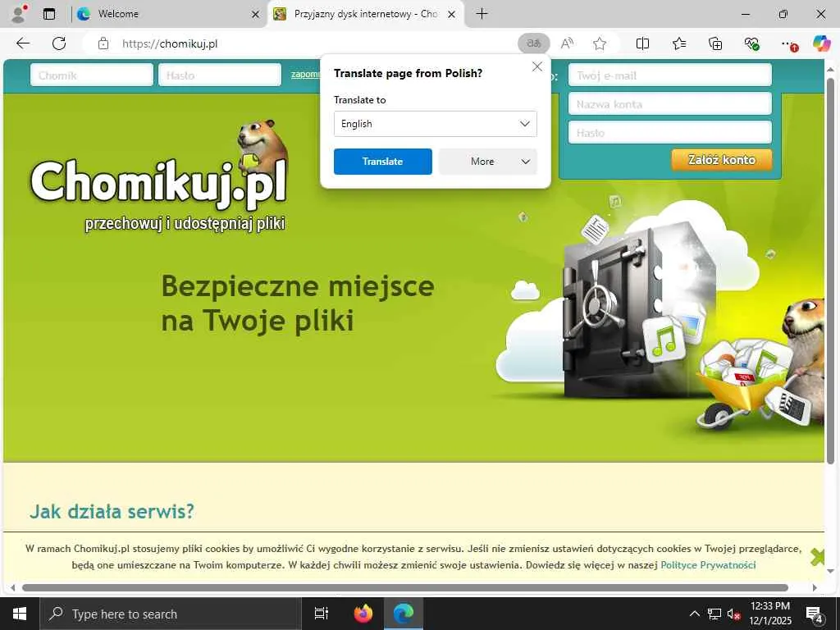Click the Chomik username field

click(x=92, y=75)
